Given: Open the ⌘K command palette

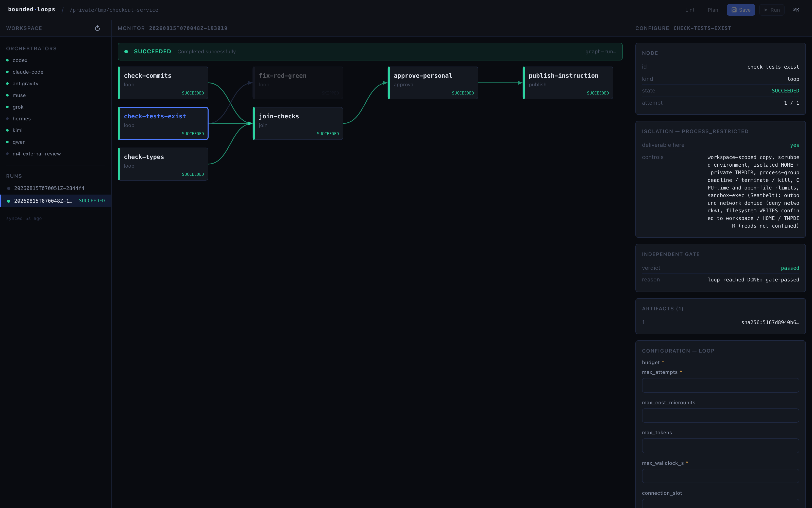Looking at the screenshot, I should (796, 10).
